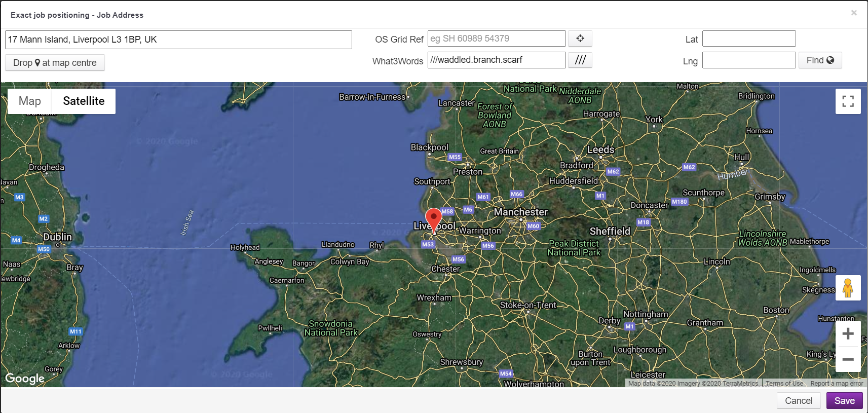Click the What3Words triple-slash icon button
Viewport: 868px width, 413px height.
click(x=580, y=60)
